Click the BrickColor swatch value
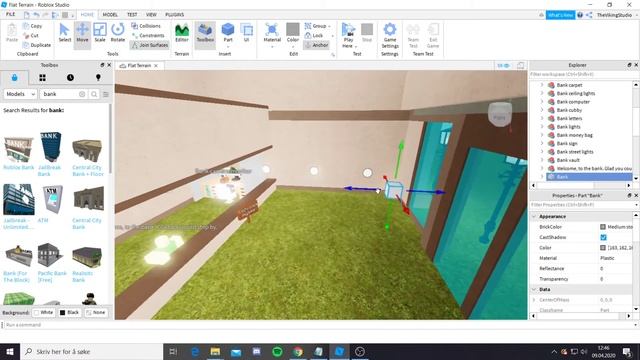 603,227
